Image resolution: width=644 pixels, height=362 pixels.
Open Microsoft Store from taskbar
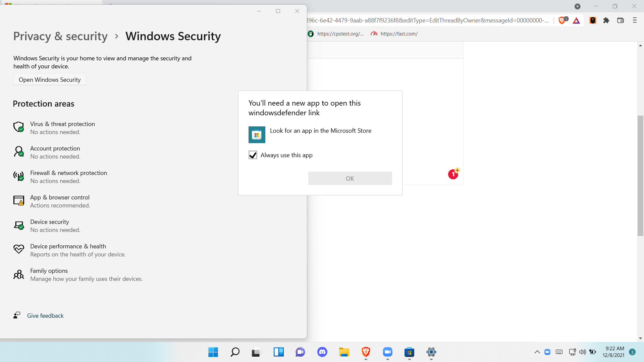click(x=410, y=352)
